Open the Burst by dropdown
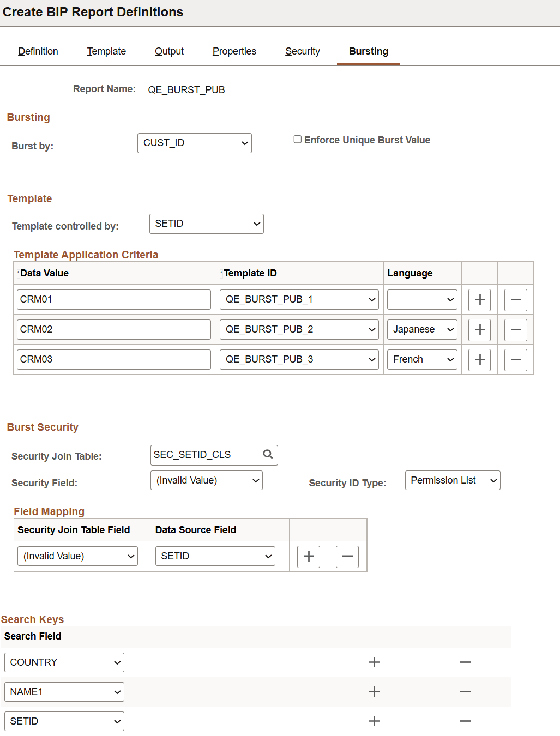This screenshot has height=736, width=560. pos(194,143)
